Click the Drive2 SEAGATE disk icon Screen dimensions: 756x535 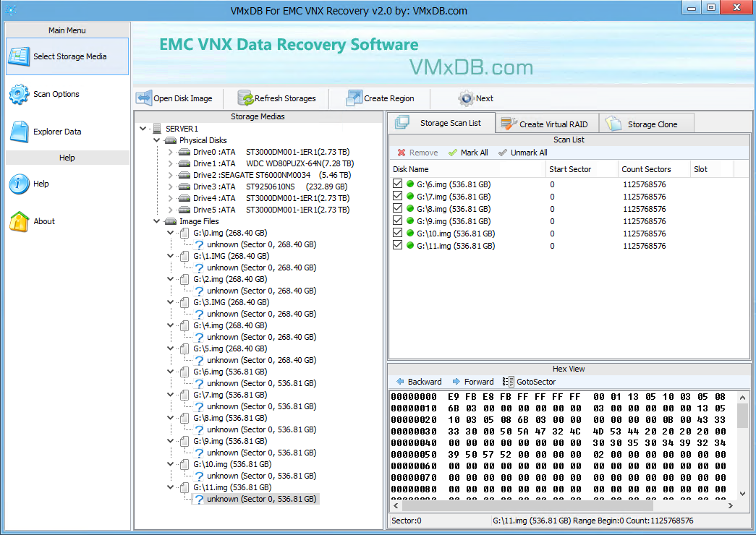[x=184, y=175]
